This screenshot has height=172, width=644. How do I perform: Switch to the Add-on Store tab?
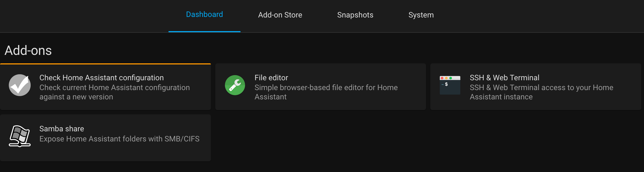point(280,15)
